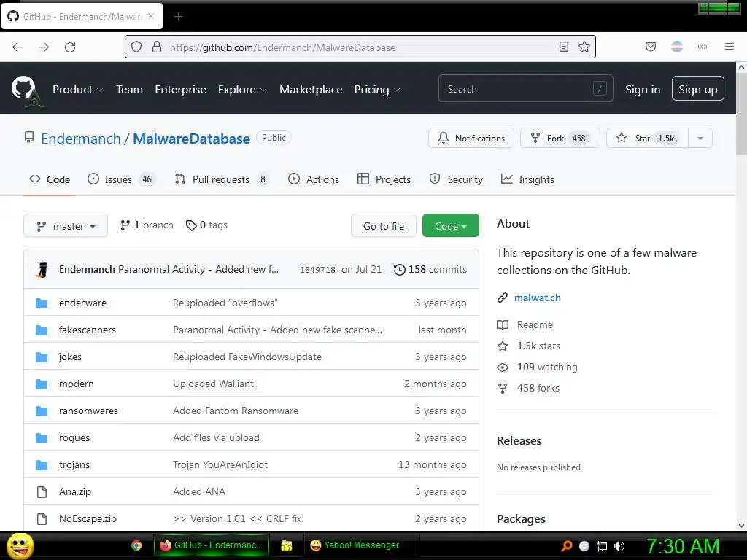The height and width of the screenshot is (560, 747).
Task: Click the Readme link in About
Action: click(535, 324)
